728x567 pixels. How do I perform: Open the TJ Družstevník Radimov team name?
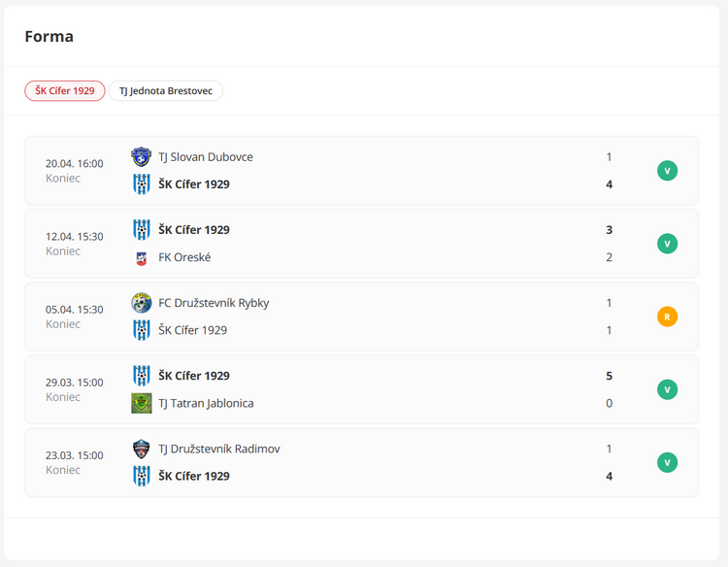[219, 449]
